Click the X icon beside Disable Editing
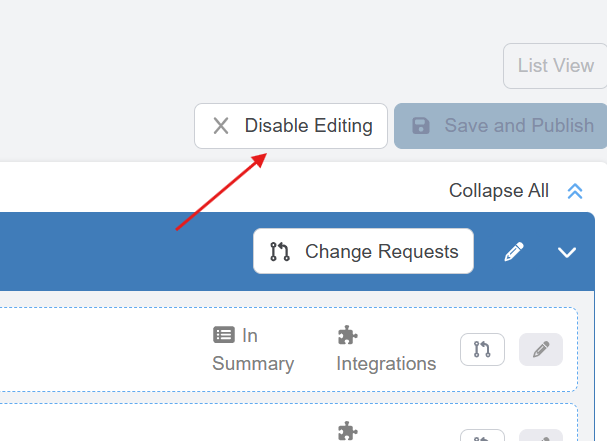 click(221, 126)
